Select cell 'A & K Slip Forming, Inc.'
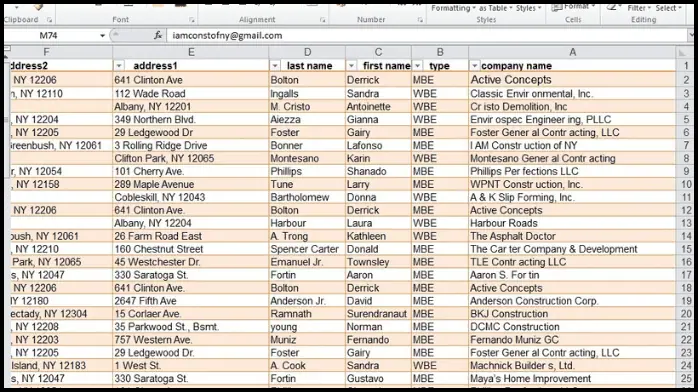The height and width of the screenshot is (392, 698). (x=572, y=197)
